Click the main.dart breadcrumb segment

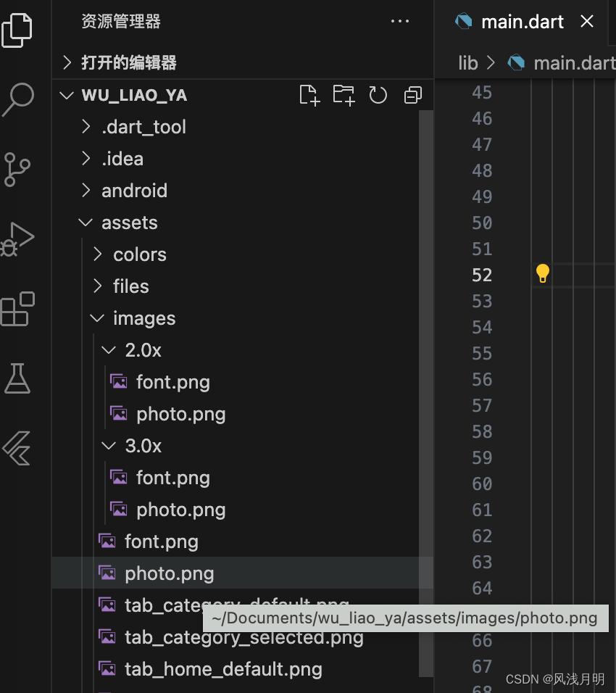[x=575, y=63]
